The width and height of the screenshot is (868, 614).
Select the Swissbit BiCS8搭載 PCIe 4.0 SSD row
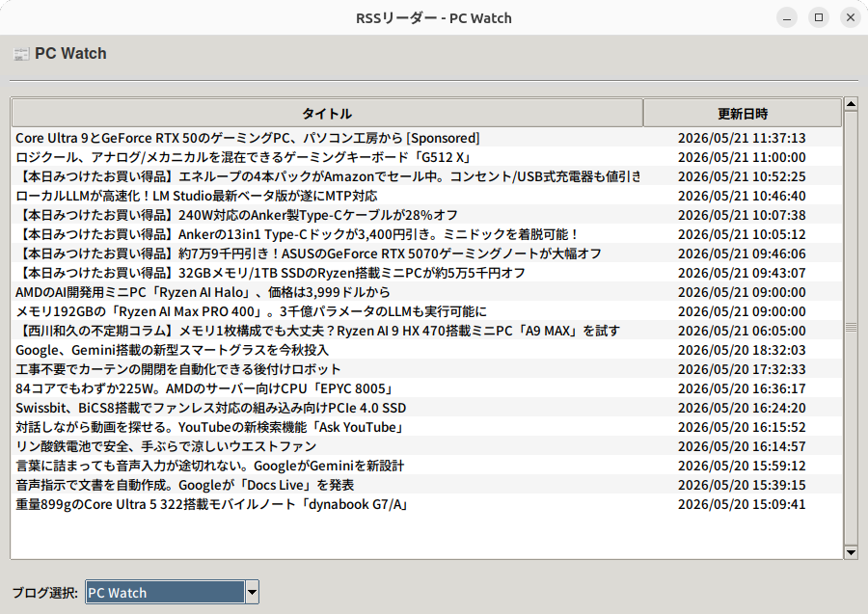(x=426, y=408)
